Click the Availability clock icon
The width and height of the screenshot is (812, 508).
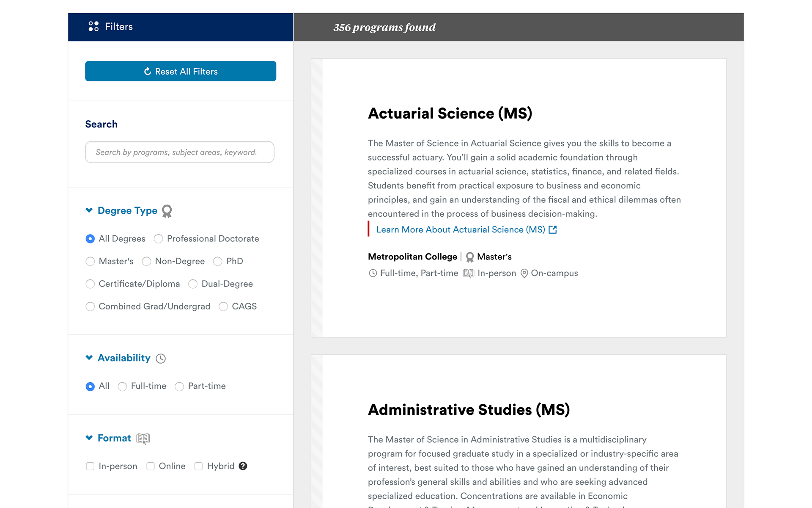(x=161, y=359)
